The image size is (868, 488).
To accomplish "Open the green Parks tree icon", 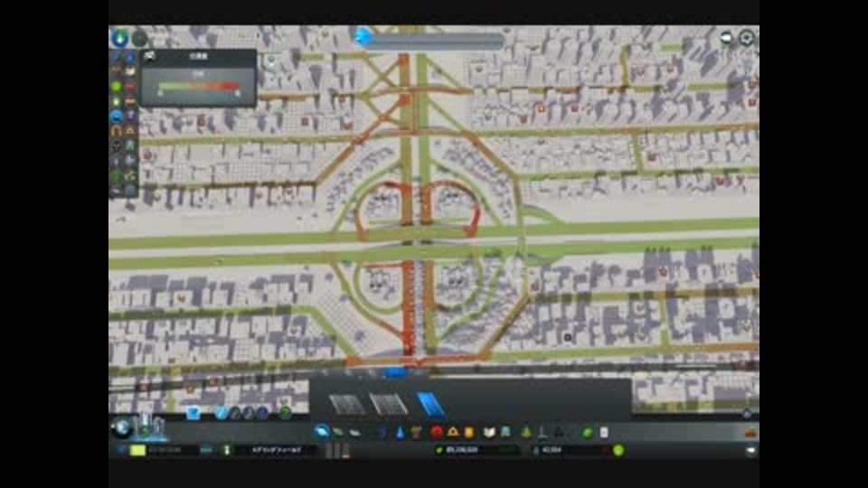I will click(526, 432).
